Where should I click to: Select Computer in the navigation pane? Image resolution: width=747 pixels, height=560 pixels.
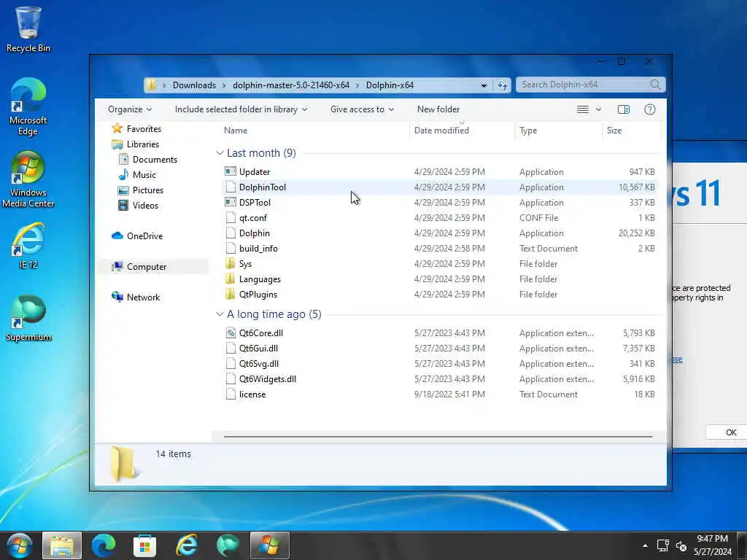152,267
